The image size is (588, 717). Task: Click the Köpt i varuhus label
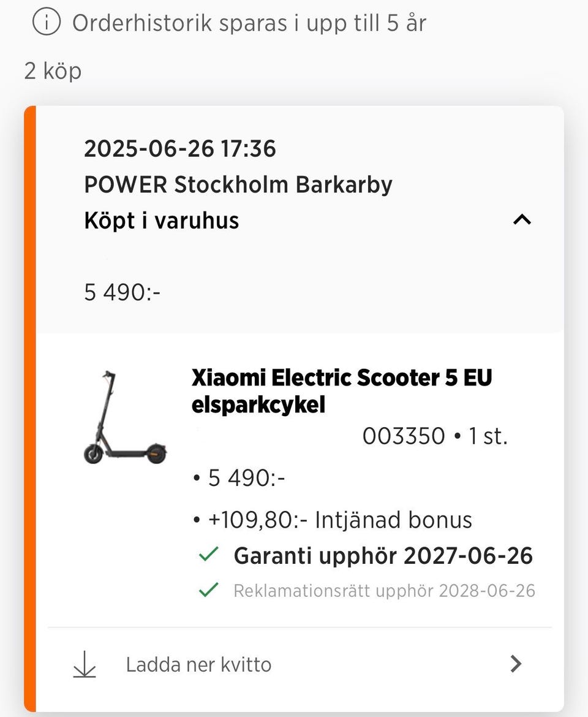click(x=161, y=220)
